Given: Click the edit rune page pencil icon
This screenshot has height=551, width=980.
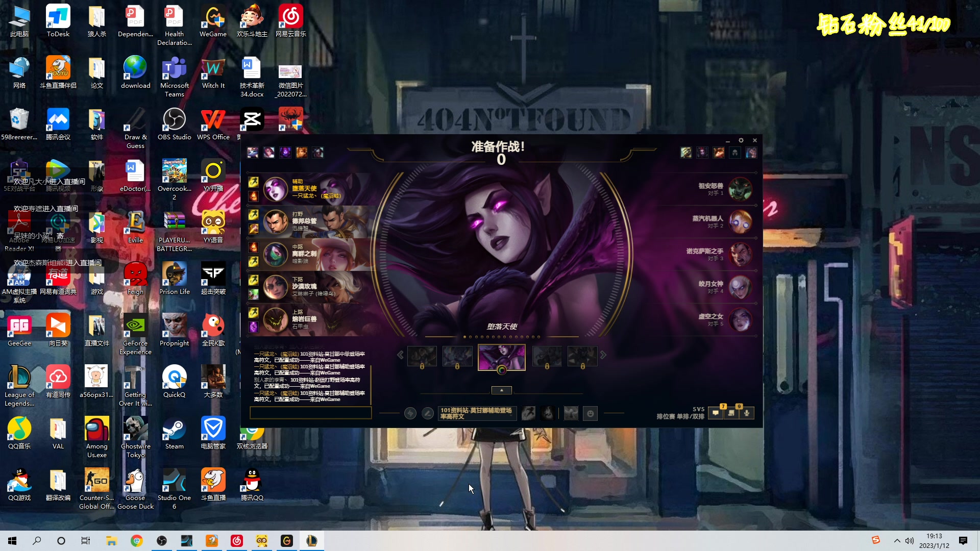Looking at the screenshot, I should [428, 413].
